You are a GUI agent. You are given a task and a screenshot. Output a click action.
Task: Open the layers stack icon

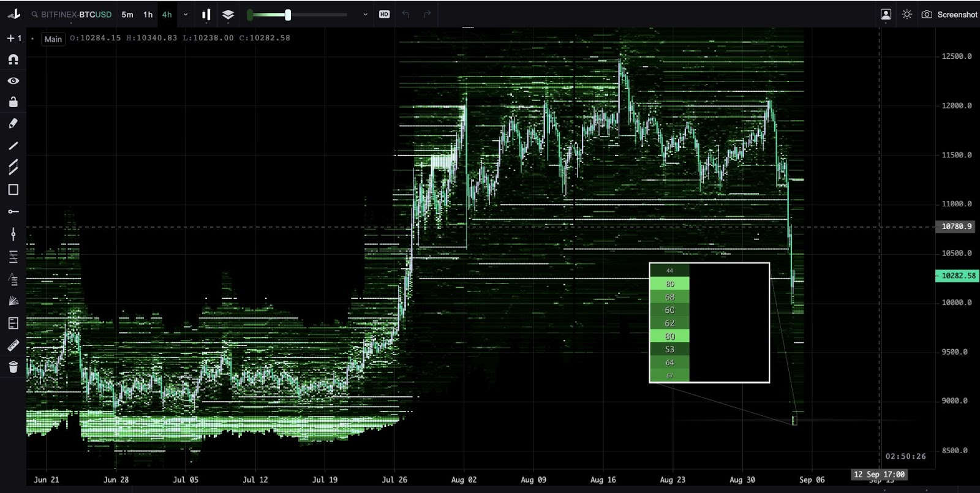228,14
